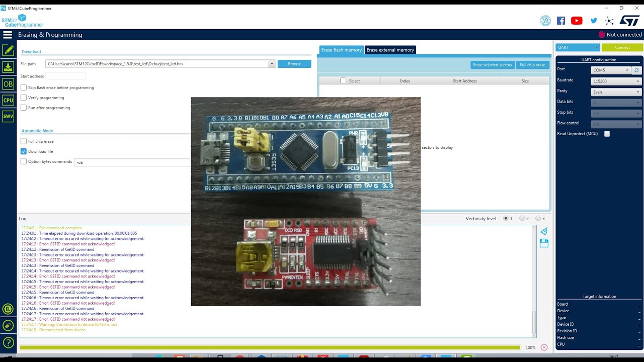Viewport: 644px width, 362px height.
Task: Click the blue Full chip erase button
Action: (532, 65)
